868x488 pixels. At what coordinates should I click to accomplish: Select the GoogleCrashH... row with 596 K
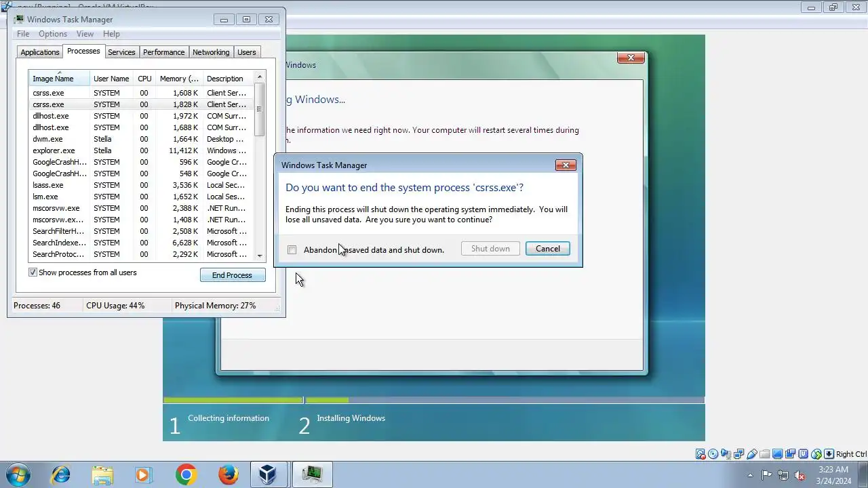coord(141,162)
